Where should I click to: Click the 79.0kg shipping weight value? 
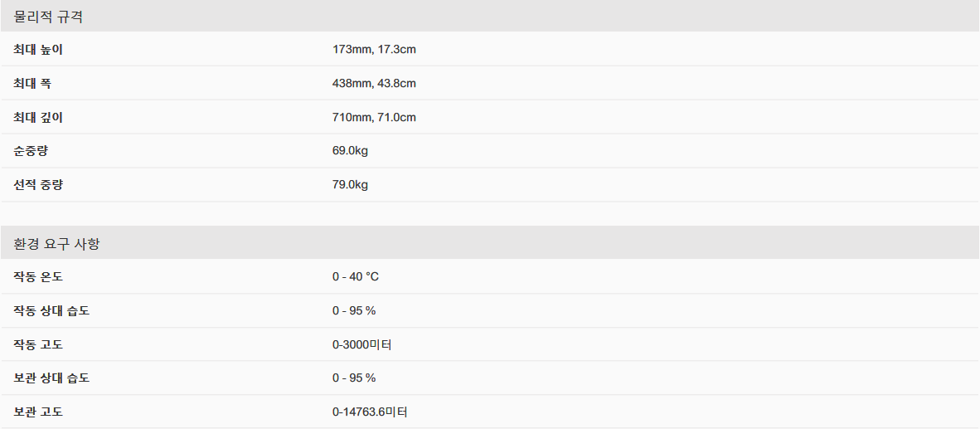tap(350, 185)
